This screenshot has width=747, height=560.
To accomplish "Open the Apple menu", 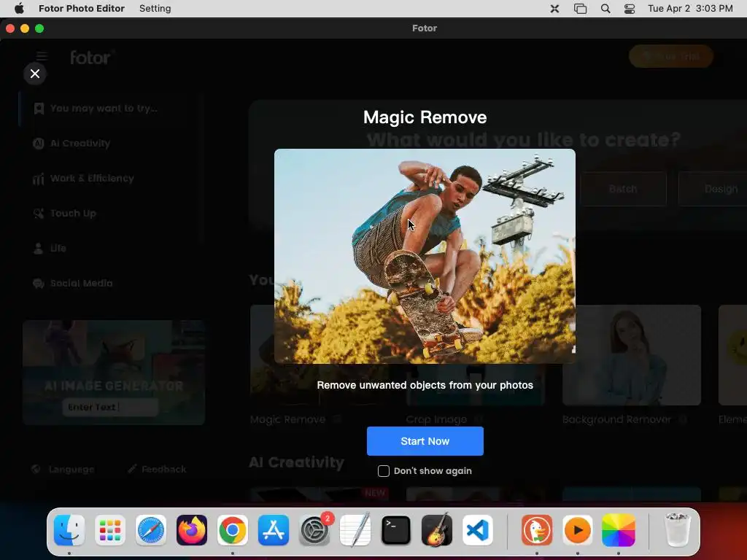I will [19, 9].
